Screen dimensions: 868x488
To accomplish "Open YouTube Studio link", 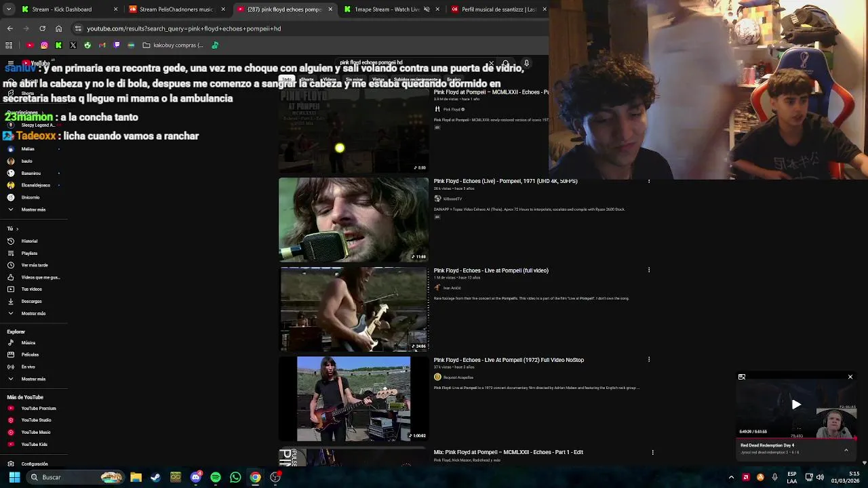I will click(36, 420).
